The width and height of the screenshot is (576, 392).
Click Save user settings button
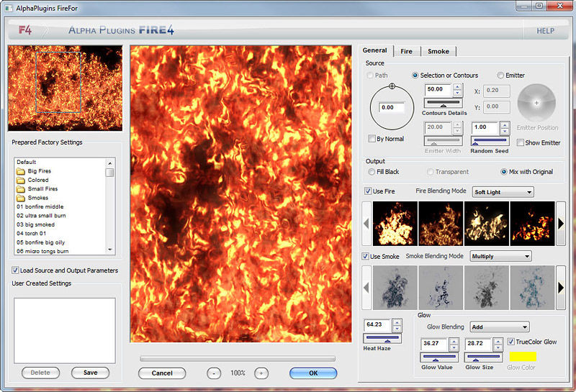[91, 373]
